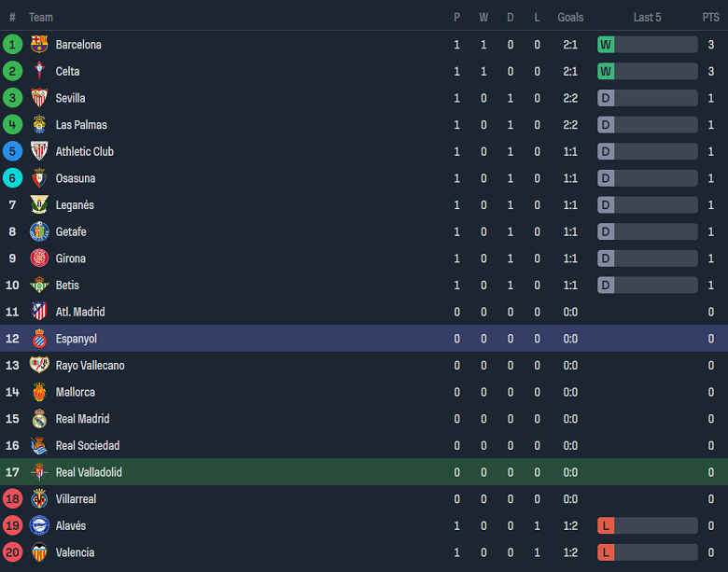The width and height of the screenshot is (728, 572).
Task: Click the Athletic Club crest icon
Action: coord(39,151)
